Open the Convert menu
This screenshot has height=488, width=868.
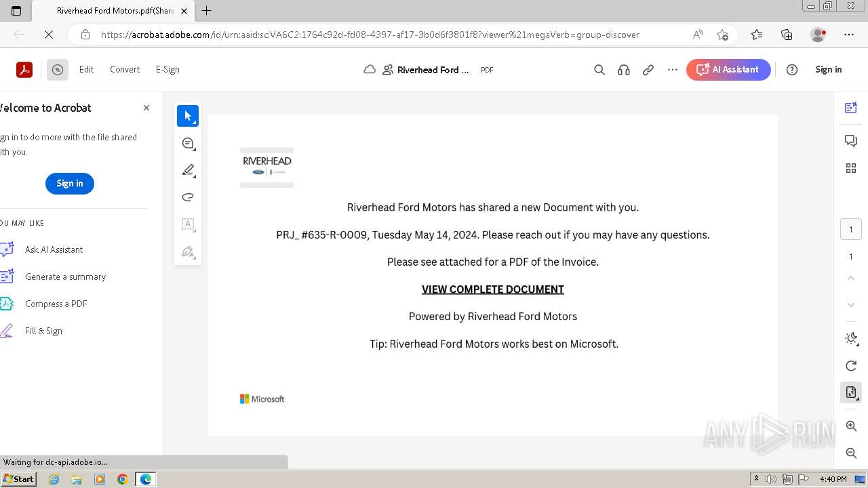[125, 69]
